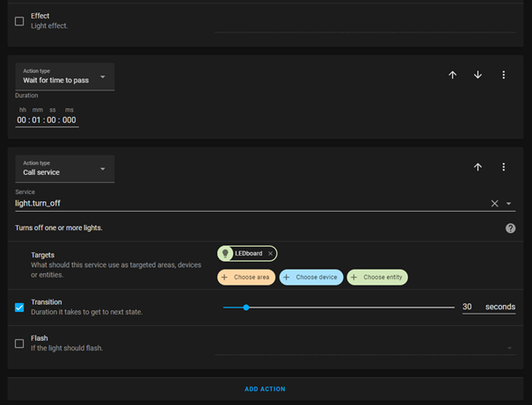
Task: Edit the duration milliseconds field 000
Action: coord(69,120)
